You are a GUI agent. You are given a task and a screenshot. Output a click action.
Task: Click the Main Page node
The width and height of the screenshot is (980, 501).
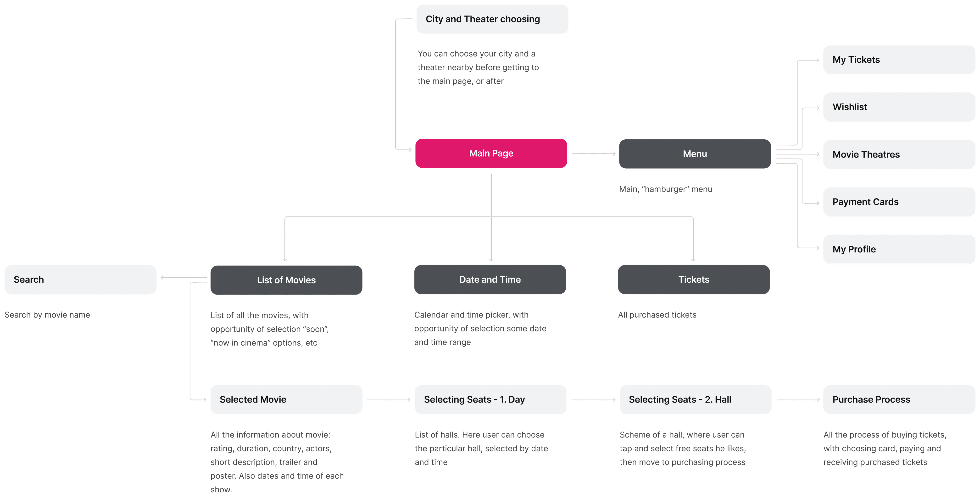point(490,153)
